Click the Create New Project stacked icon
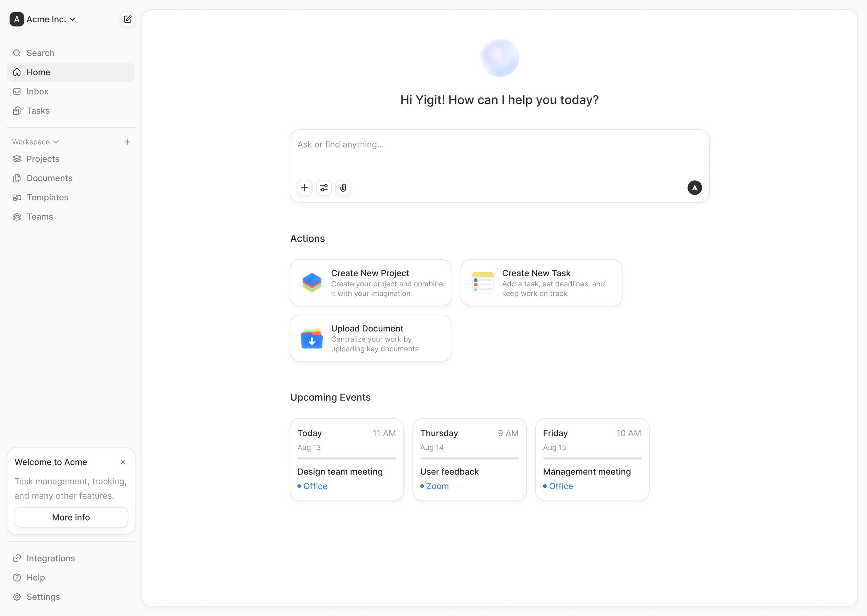The image size is (867, 616). (x=312, y=283)
